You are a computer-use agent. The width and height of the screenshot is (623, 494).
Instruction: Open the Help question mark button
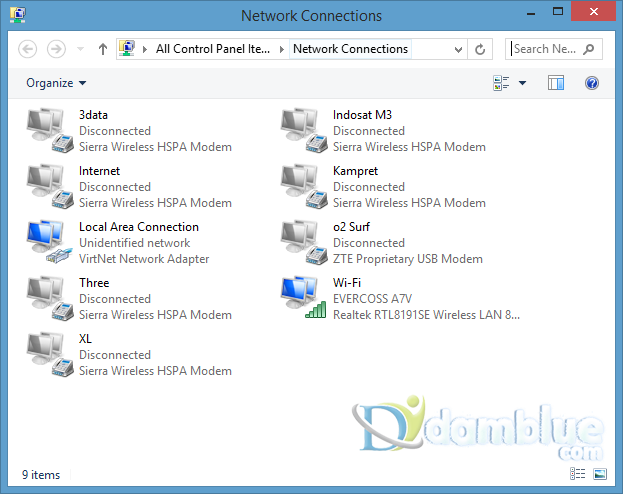[592, 83]
